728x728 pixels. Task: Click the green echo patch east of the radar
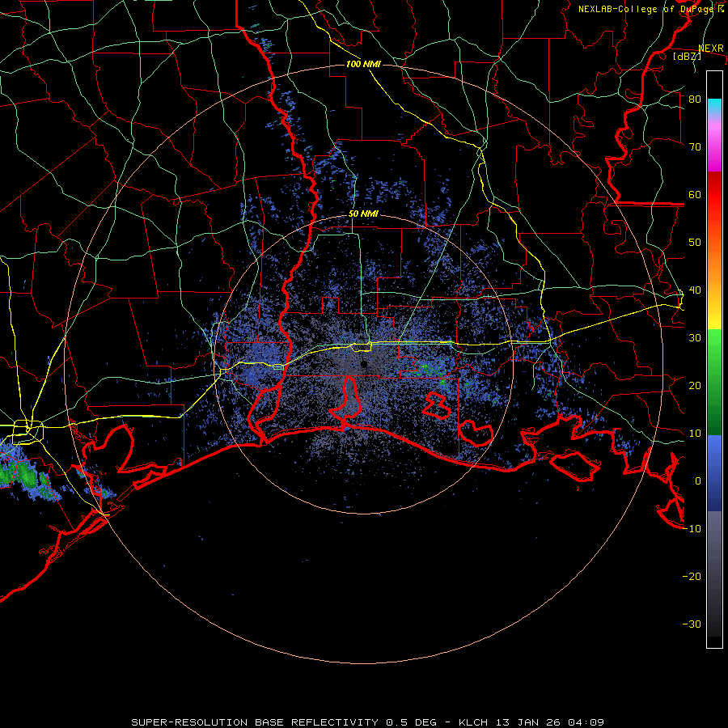coord(427,370)
